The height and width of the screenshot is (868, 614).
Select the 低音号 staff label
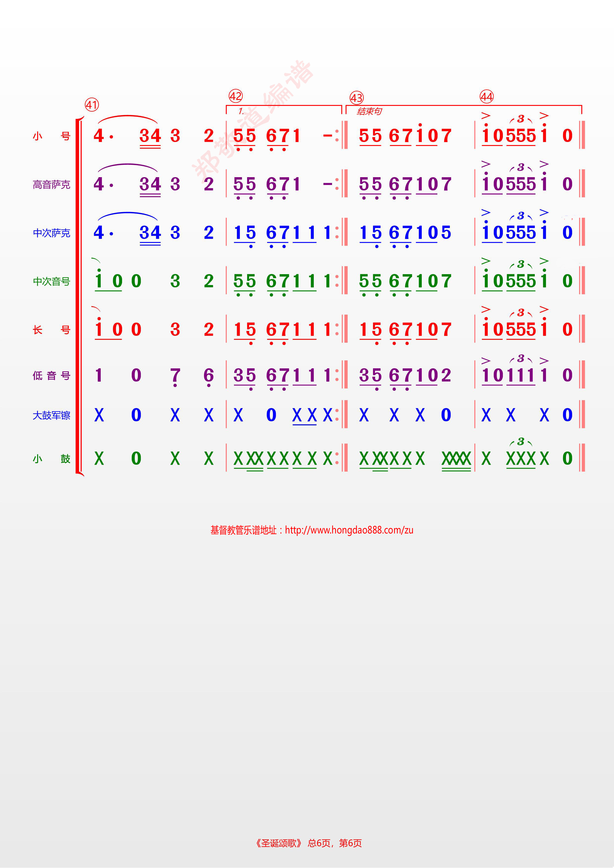point(51,375)
